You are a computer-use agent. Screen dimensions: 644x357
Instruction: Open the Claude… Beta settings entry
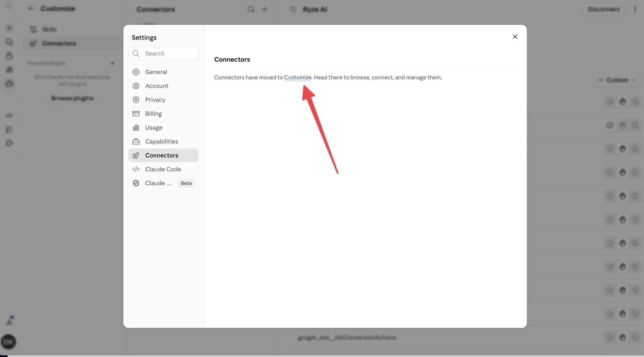click(163, 183)
